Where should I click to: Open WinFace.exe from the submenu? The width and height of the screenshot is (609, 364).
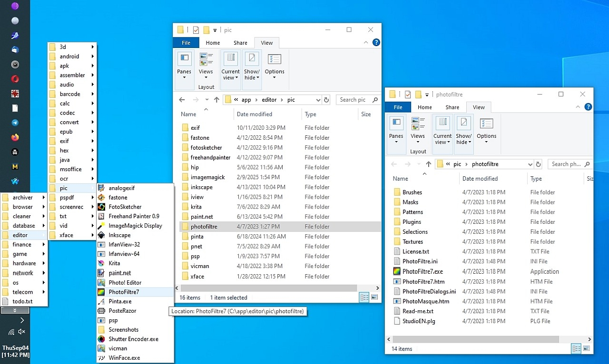point(135,358)
